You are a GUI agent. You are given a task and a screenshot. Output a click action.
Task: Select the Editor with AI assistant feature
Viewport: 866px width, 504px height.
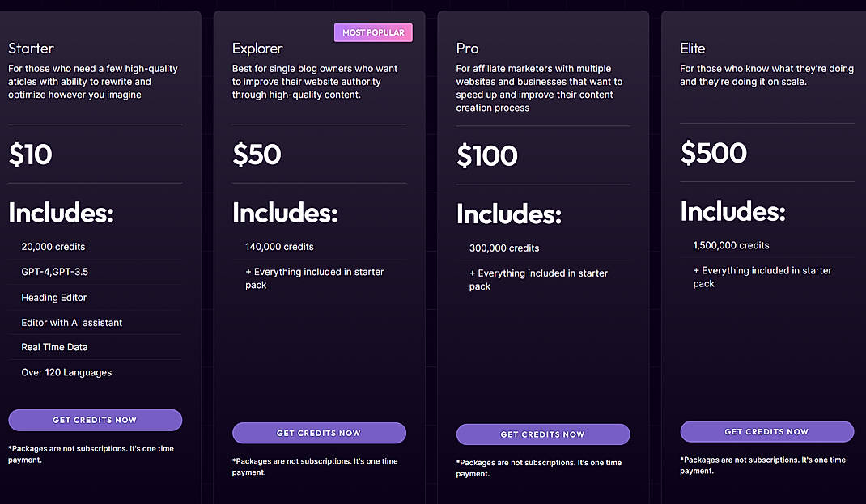click(x=72, y=322)
